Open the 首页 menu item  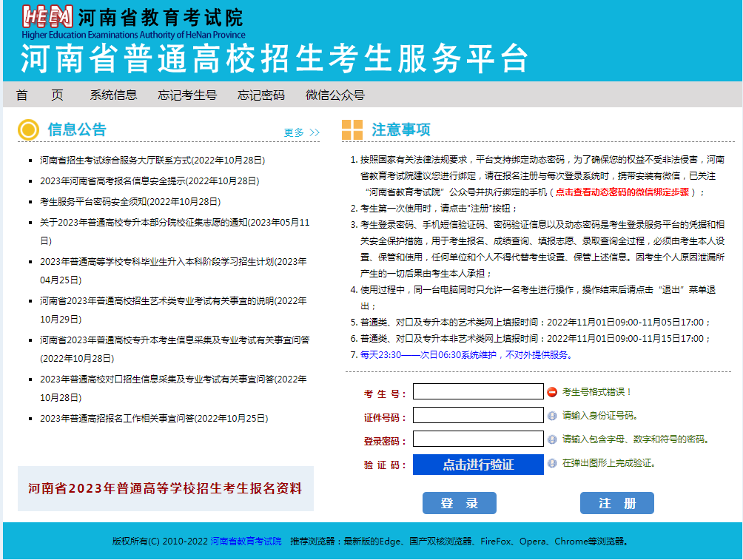point(39,95)
